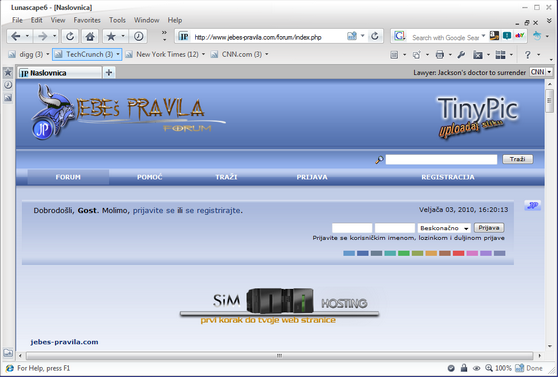Click the zoom magnifier icon in status bar
This screenshot has height=377, width=558.
[x=489, y=368]
